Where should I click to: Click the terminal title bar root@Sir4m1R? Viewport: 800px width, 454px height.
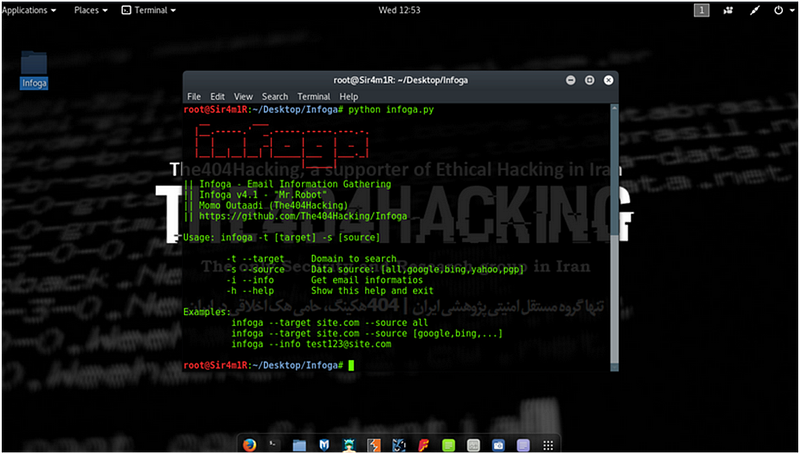401,80
